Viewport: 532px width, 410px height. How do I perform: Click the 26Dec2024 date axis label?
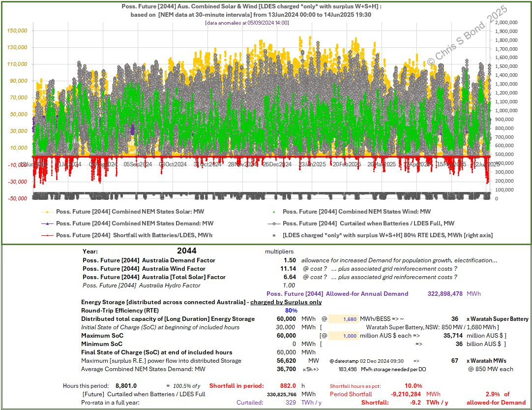pyautogui.click(x=277, y=164)
